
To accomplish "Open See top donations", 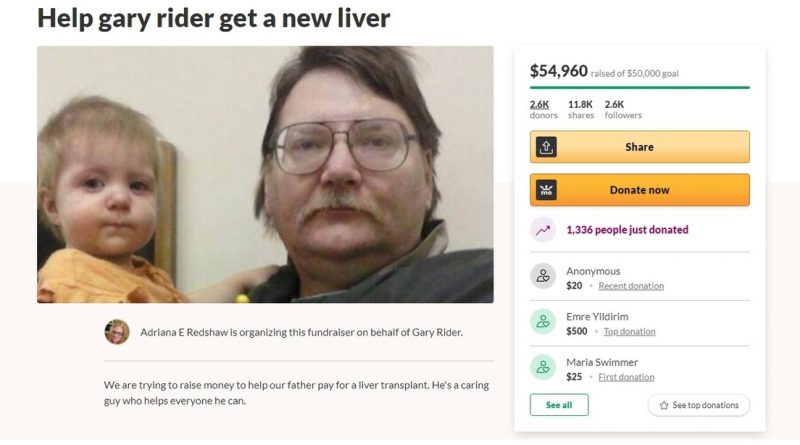I will tap(698, 405).
